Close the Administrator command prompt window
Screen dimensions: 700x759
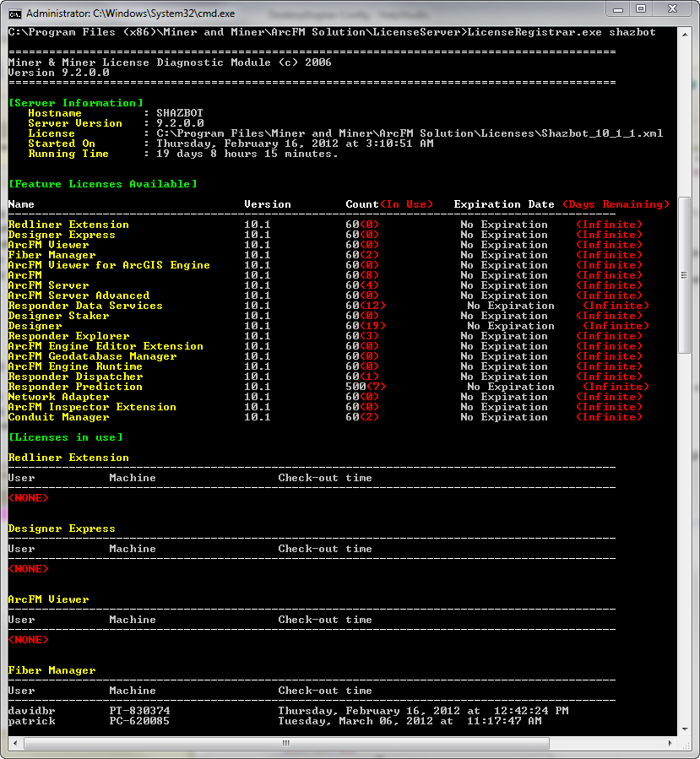(671, 9)
